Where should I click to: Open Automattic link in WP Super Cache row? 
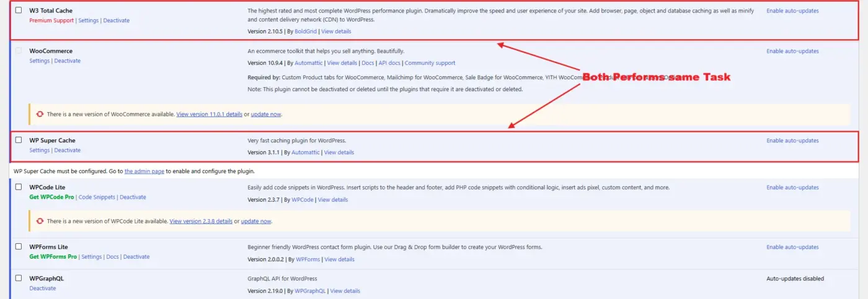coord(306,152)
